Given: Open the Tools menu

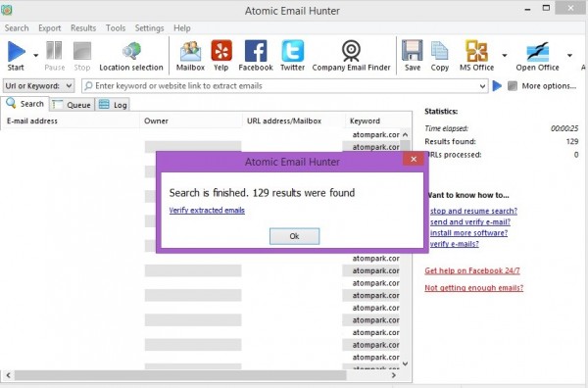Looking at the screenshot, I should [x=116, y=28].
